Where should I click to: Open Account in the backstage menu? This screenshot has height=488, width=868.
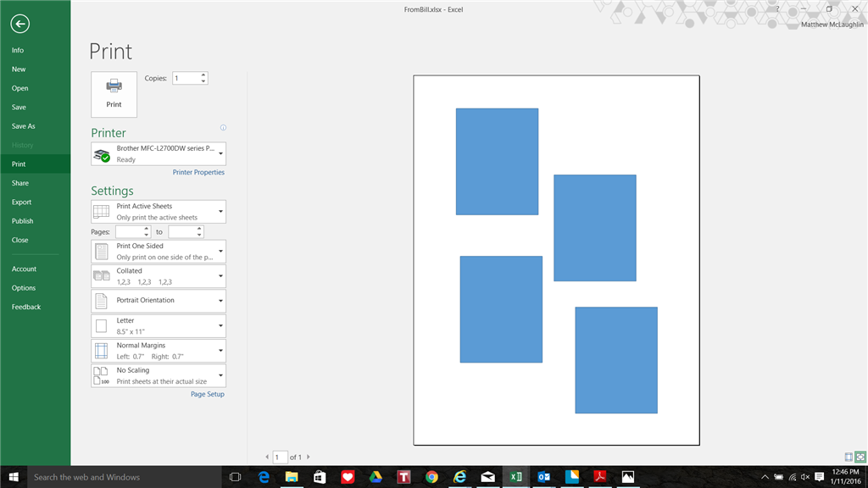pyautogui.click(x=36, y=269)
